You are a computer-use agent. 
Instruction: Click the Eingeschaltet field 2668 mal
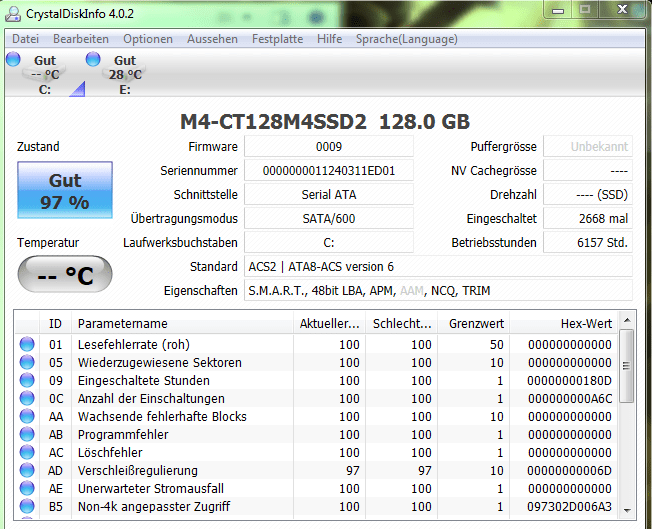588,218
